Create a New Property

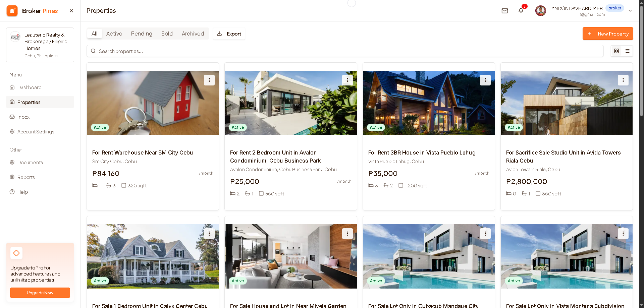click(608, 34)
